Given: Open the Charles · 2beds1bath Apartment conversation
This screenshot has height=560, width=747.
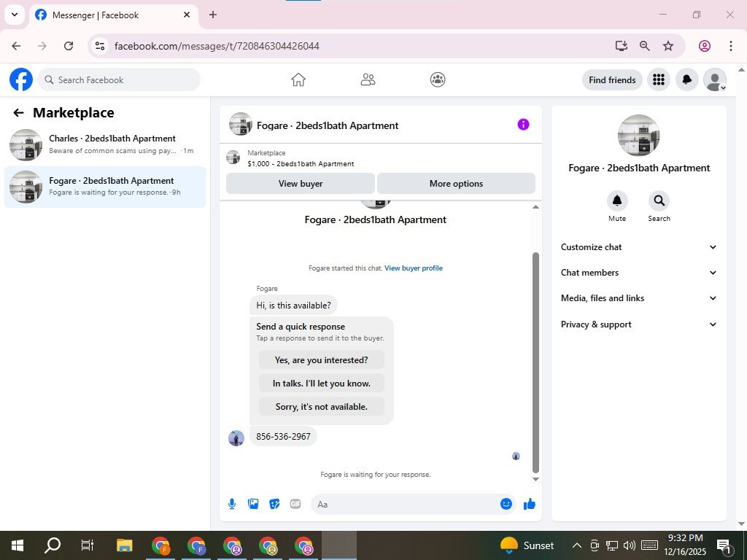Looking at the screenshot, I should [105, 145].
